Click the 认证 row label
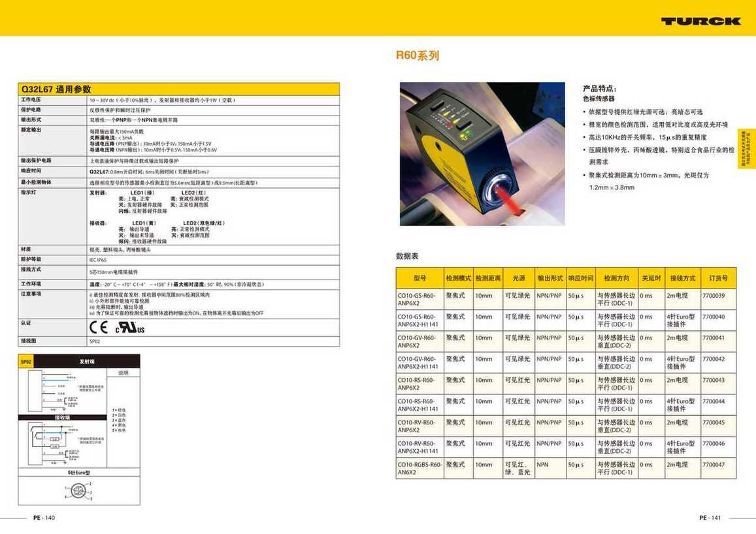756x534 pixels. 26,323
